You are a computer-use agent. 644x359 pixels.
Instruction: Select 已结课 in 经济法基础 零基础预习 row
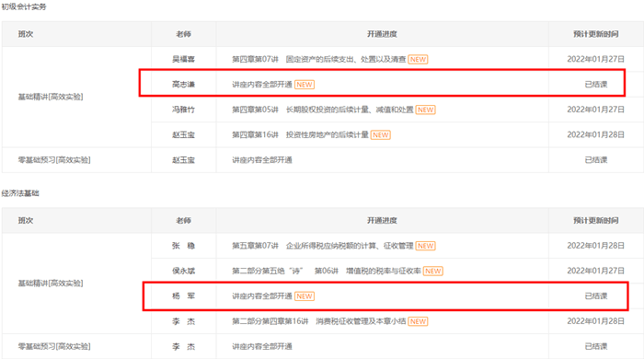pyautogui.click(x=596, y=346)
